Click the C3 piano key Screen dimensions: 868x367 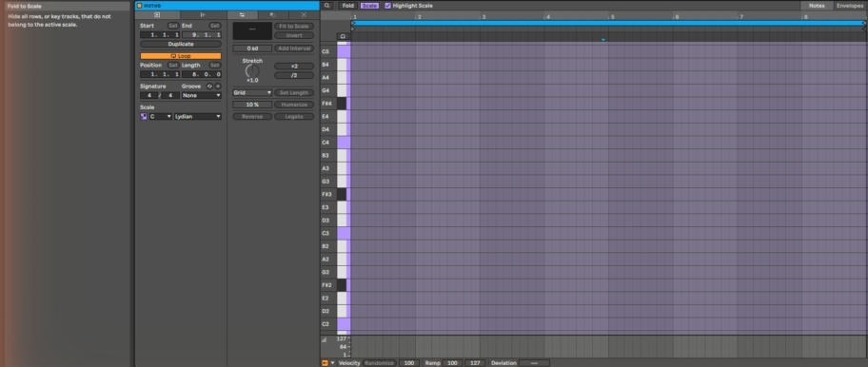344,233
